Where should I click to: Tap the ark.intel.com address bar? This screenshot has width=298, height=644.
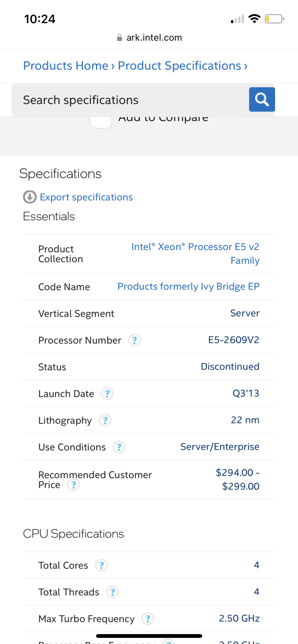click(149, 38)
